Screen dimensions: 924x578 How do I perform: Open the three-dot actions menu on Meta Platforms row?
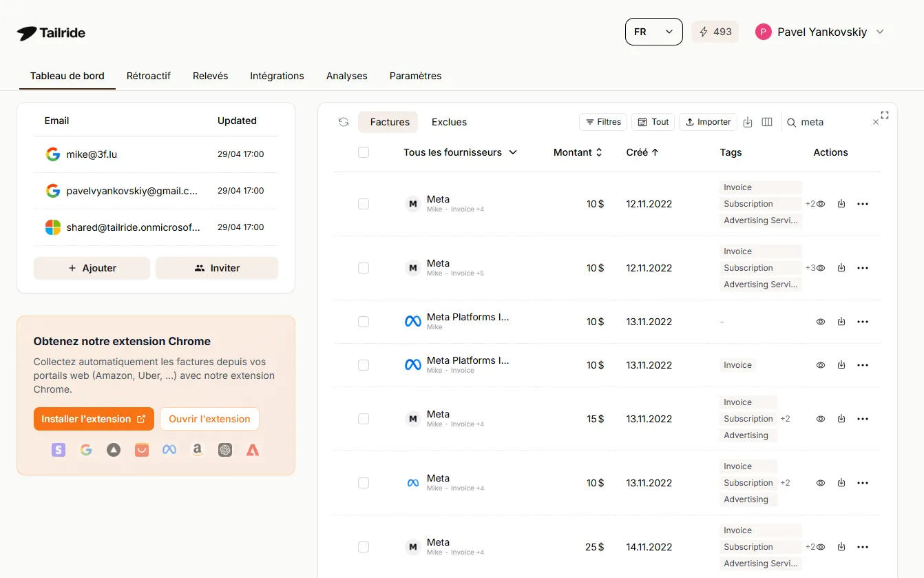point(863,321)
